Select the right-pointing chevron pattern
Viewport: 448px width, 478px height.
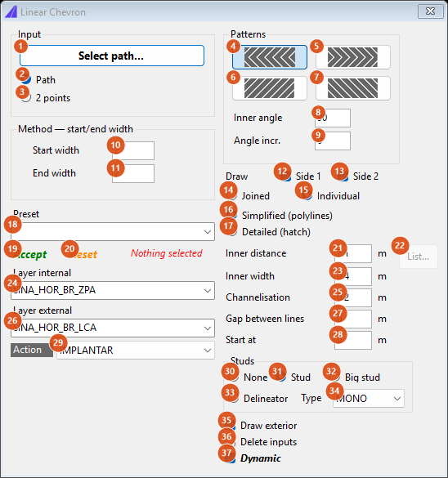[353, 57]
